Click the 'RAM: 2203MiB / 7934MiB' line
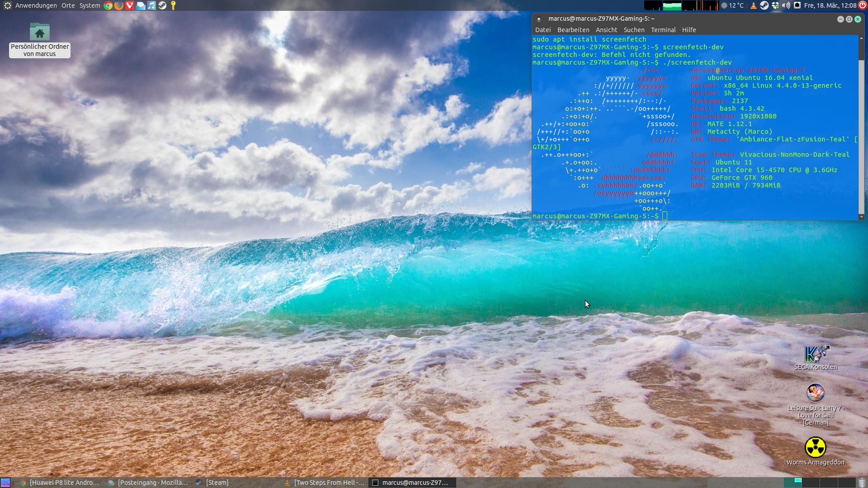Image resolution: width=868 pixels, height=488 pixels. [735, 185]
